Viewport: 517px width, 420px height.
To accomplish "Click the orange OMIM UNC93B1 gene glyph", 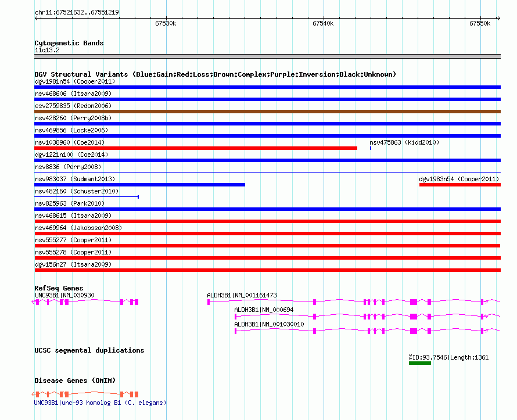I will (x=85, y=394).
